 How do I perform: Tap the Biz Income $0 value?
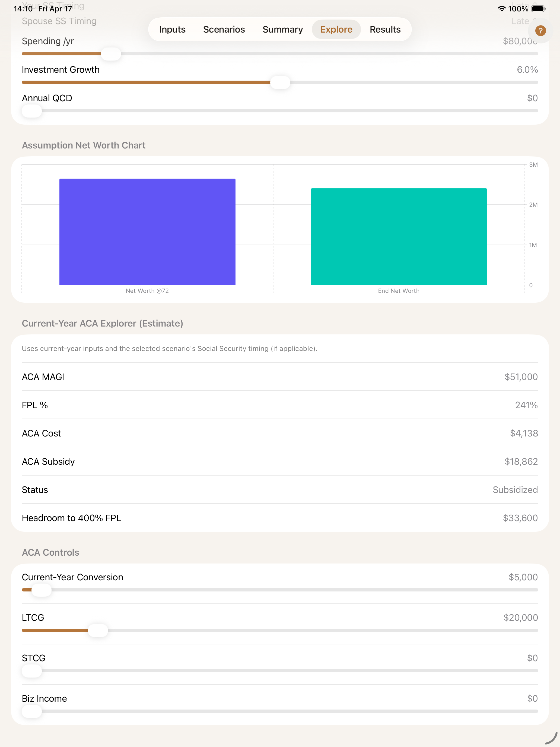(532, 699)
